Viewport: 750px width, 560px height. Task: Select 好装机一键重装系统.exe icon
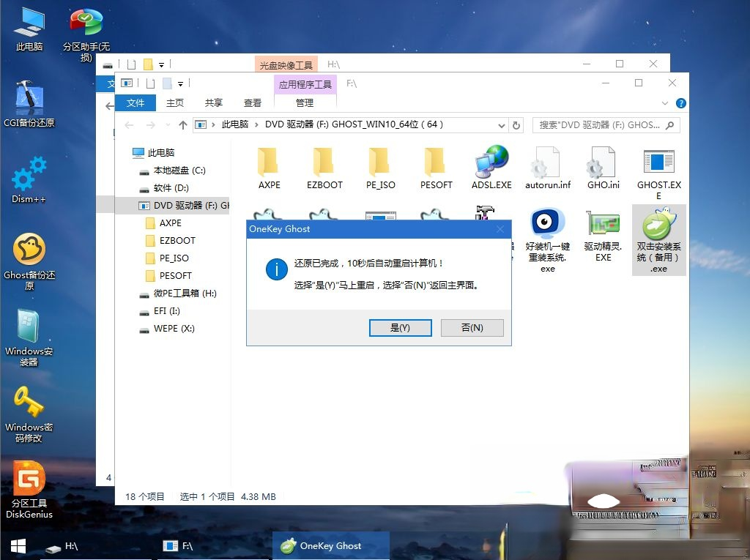pos(548,241)
